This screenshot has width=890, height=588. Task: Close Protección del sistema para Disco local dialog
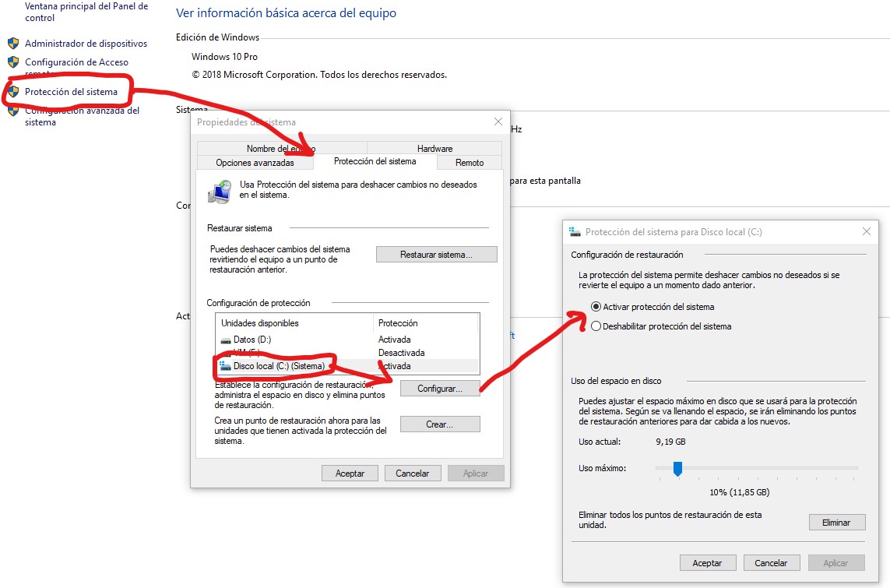click(866, 231)
